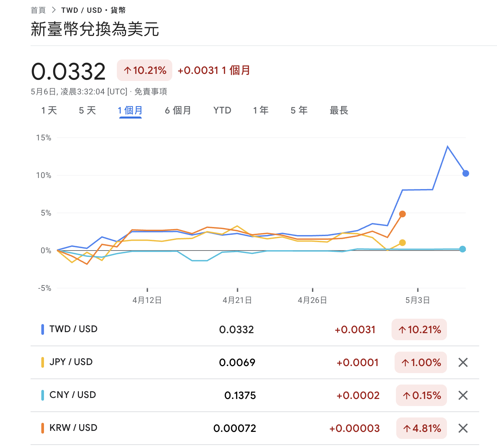The width and height of the screenshot is (497, 448).
Task: Open the KRW / USD comparison row
Action: coord(255,428)
